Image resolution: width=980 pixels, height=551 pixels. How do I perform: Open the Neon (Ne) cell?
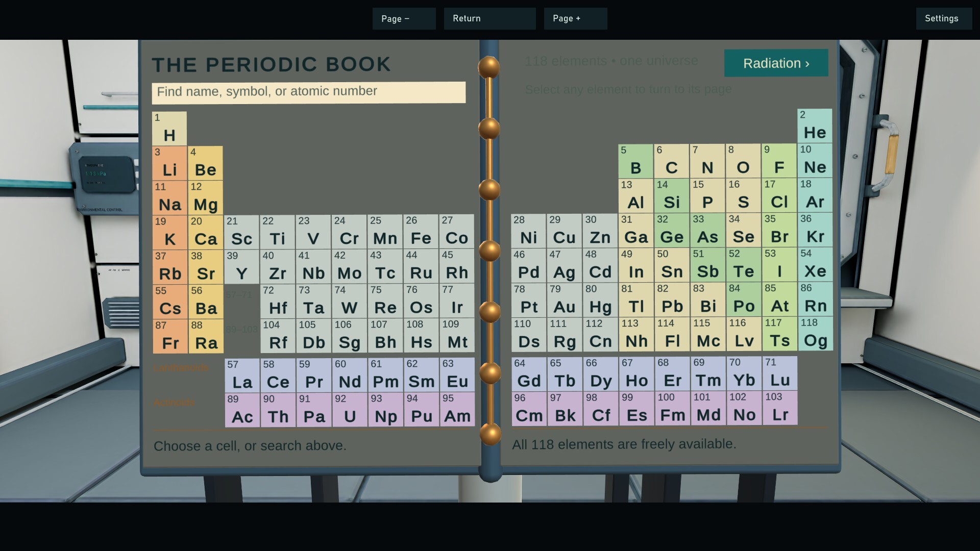click(815, 161)
